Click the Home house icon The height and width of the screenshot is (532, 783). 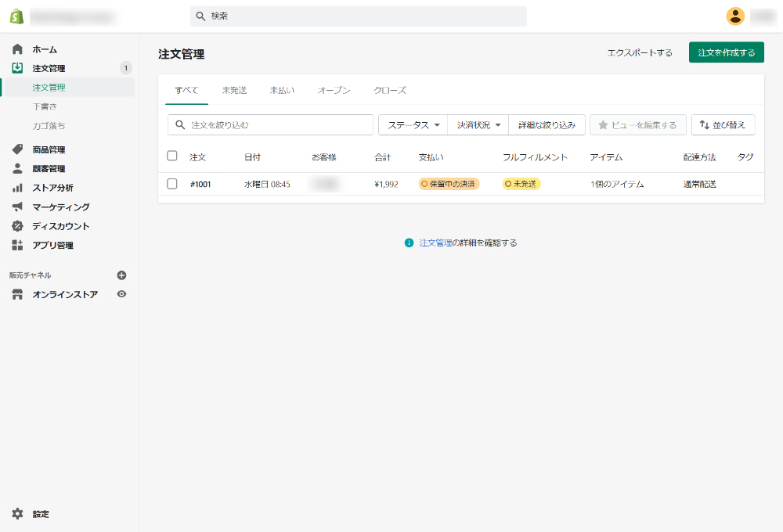coord(17,49)
